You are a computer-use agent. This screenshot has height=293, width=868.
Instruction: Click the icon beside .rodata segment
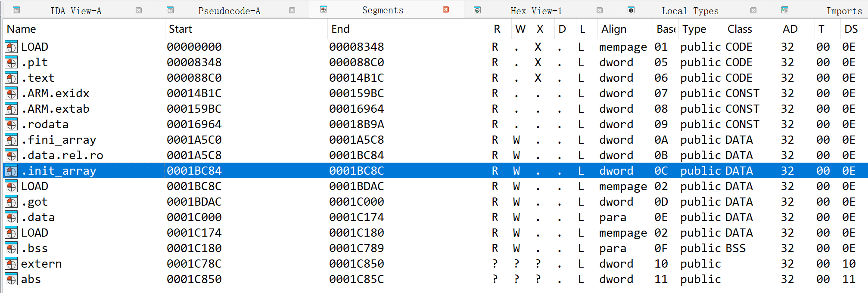click(11, 125)
